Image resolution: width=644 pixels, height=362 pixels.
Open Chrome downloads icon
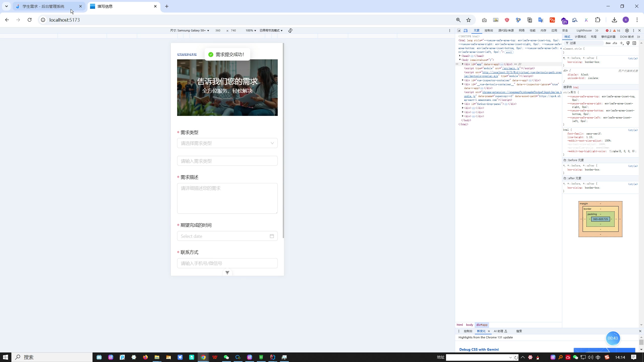[x=614, y=20]
